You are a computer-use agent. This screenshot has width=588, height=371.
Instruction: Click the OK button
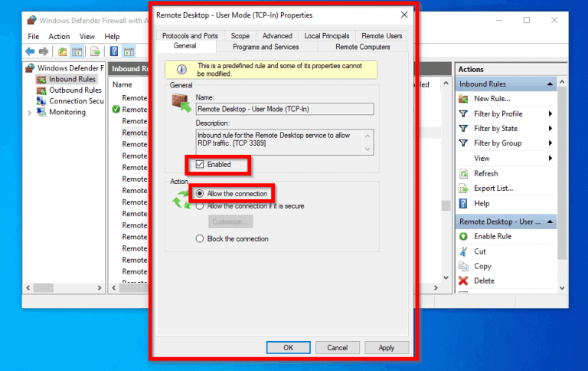pos(288,347)
